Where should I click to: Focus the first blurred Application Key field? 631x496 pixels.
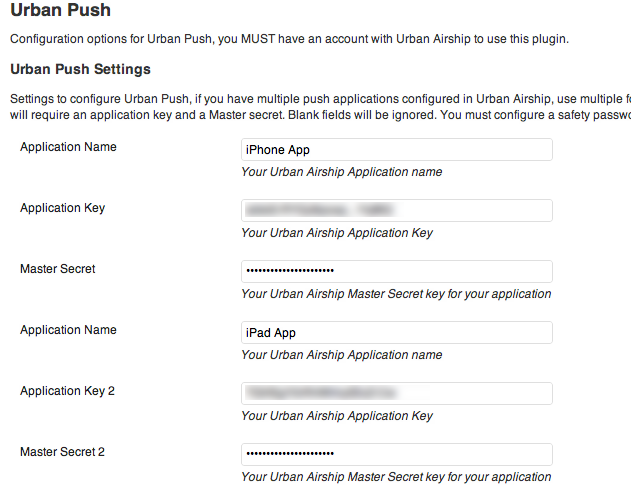click(397, 210)
